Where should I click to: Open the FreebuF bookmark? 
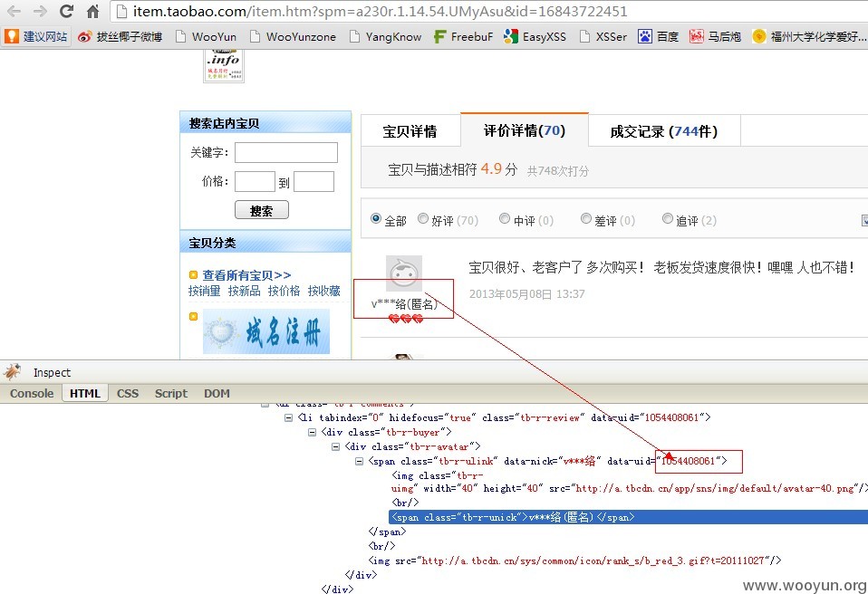coord(463,36)
